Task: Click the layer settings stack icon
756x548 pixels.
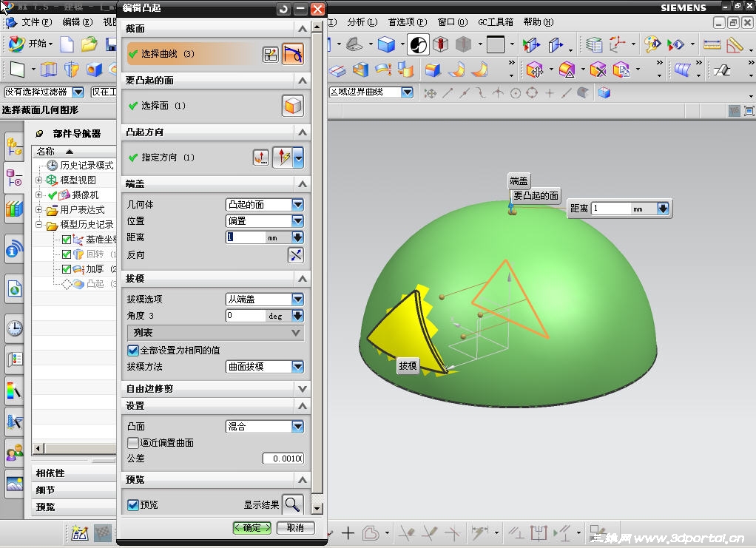Action: point(594,45)
